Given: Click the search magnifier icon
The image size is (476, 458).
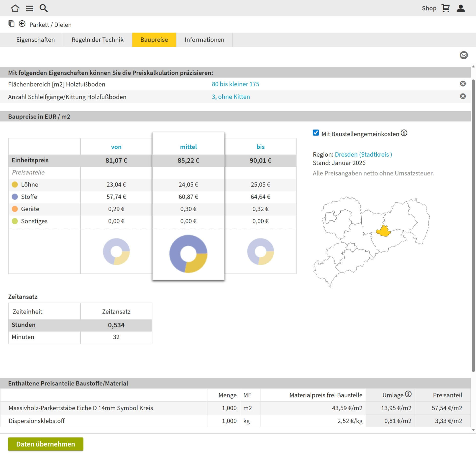Looking at the screenshot, I should click(x=44, y=8).
